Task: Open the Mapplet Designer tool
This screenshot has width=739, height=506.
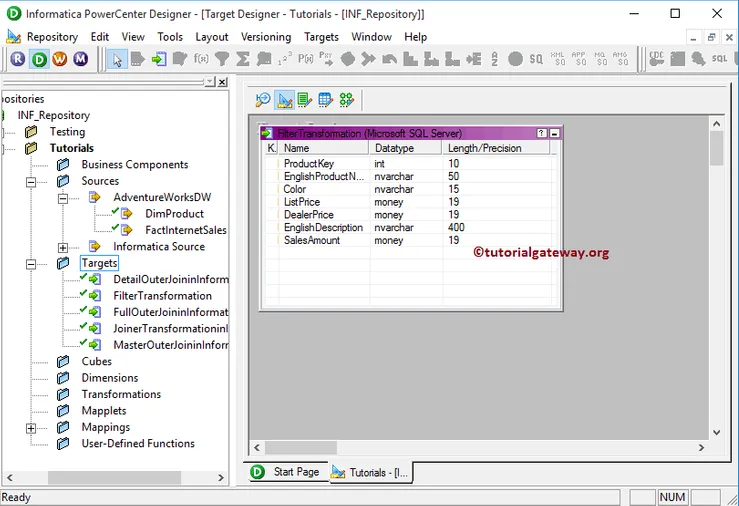Action: (x=325, y=100)
